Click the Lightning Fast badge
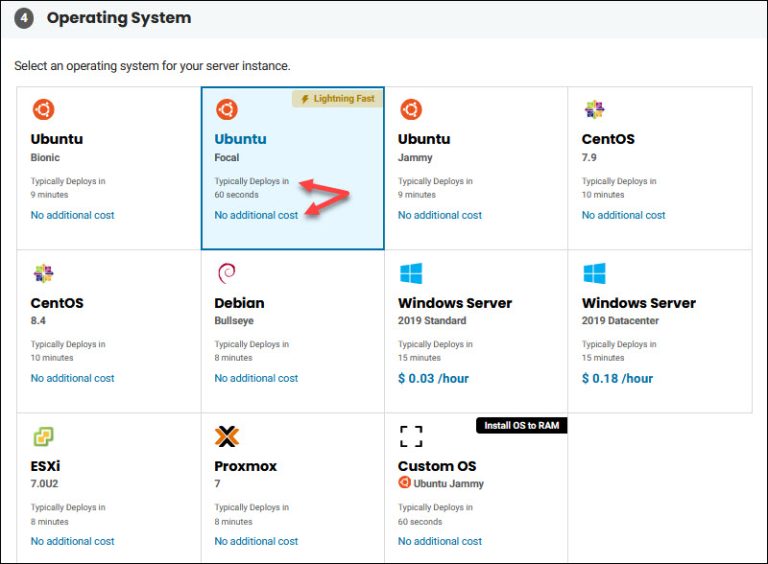The width and height of the screenshot is (768, 564). tap(337, 99)
